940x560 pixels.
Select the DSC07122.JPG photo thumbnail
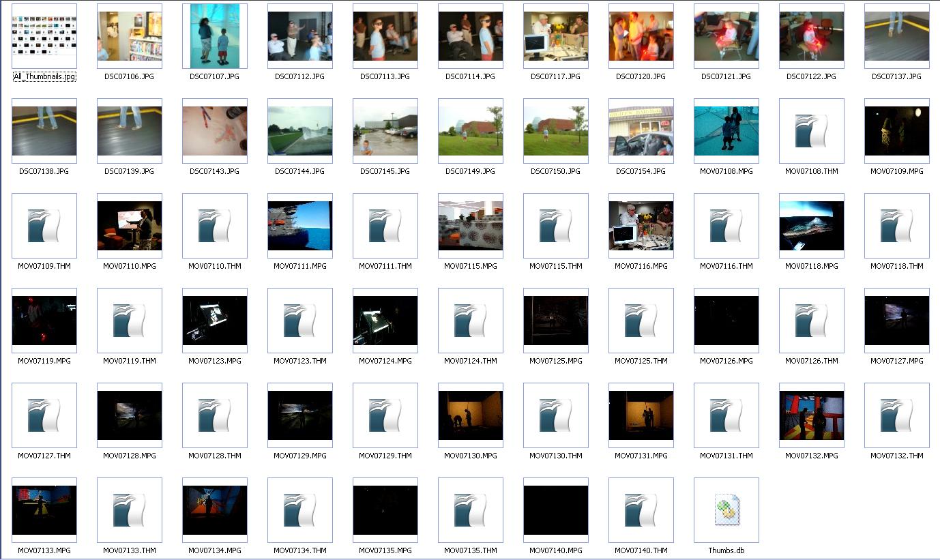pyautogui.click(x=812, y=36)
